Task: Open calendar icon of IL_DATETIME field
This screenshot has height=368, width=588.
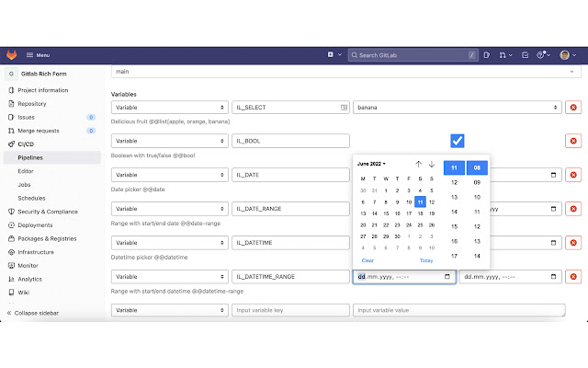Action: click(553, 243)
